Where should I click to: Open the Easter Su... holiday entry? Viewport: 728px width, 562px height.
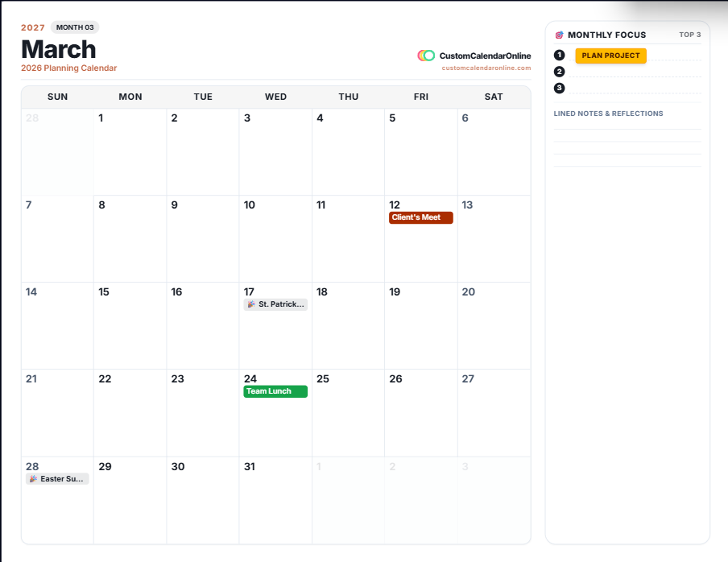(57, 479)
